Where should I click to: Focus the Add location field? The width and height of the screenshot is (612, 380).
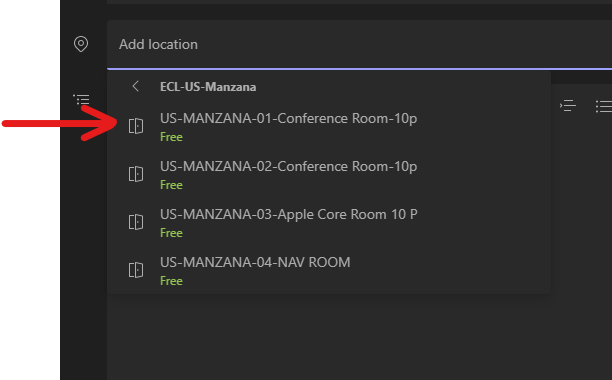[x=359, y=44]
